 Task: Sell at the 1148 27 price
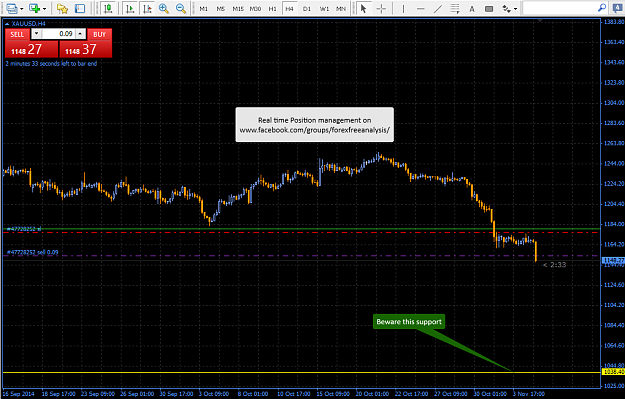point(31,49)
